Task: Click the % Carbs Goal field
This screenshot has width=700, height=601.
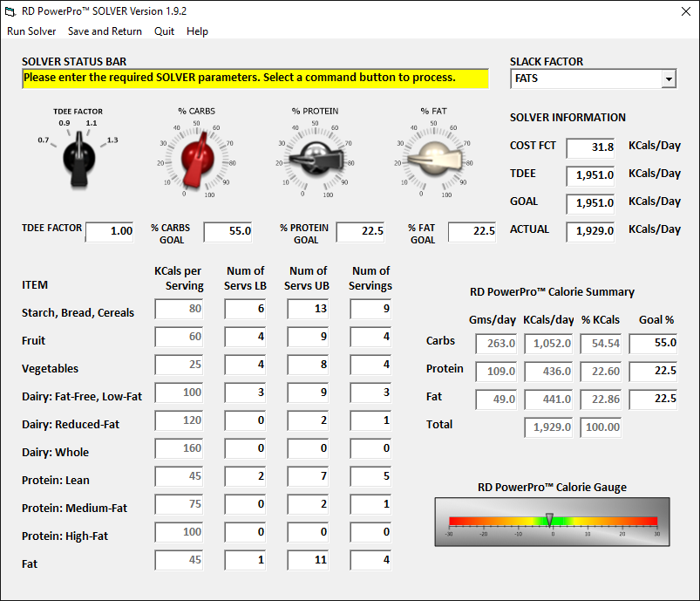Action: tap(228, 231)
